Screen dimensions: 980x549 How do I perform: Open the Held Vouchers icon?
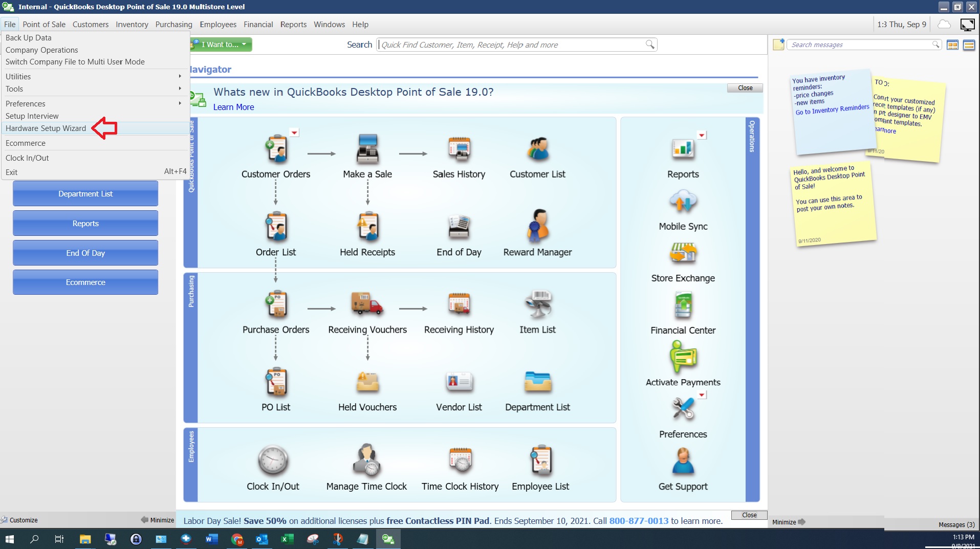click(x=367, y=382)
